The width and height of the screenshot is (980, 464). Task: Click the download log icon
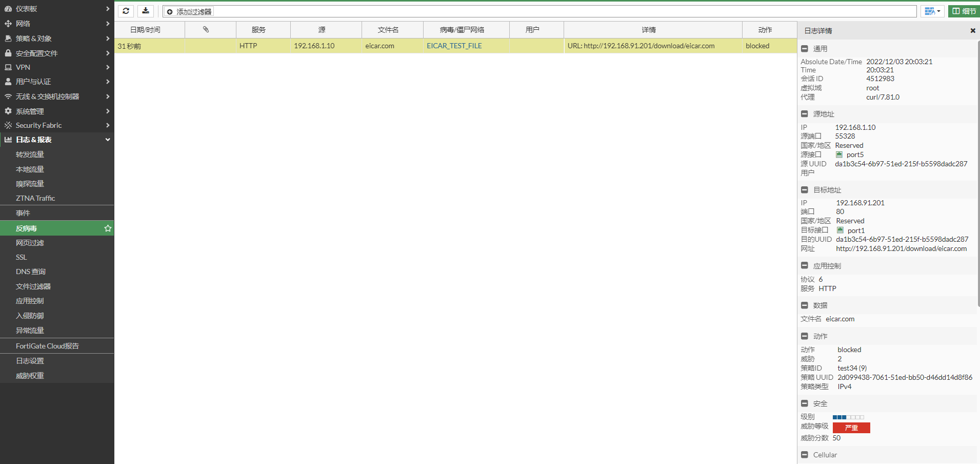tap(146, 11)
